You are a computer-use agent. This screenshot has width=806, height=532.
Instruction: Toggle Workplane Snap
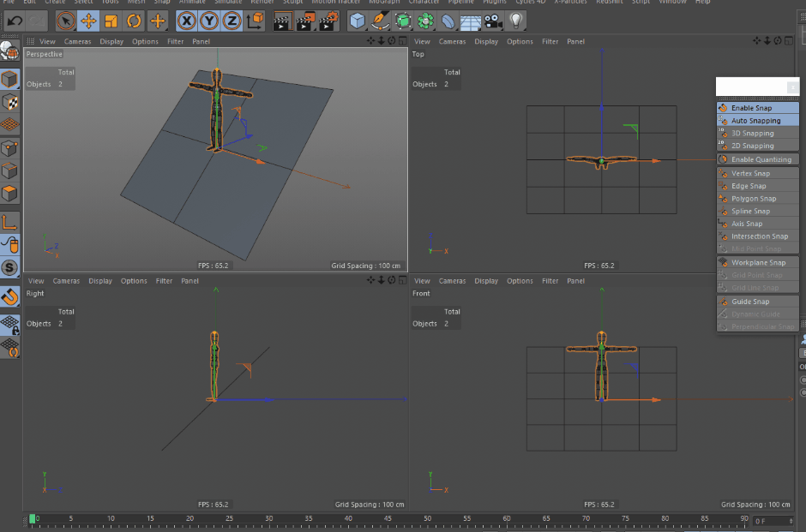(758, 262)
